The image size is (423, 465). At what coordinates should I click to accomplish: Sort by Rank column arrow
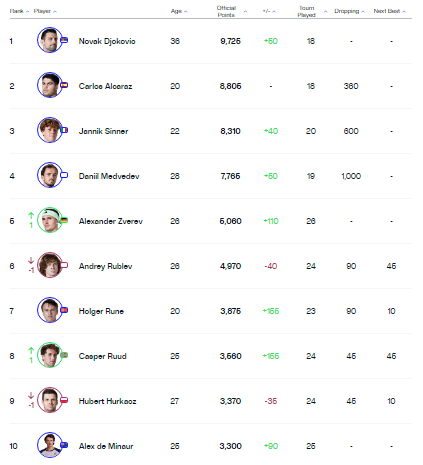[27, 11]
